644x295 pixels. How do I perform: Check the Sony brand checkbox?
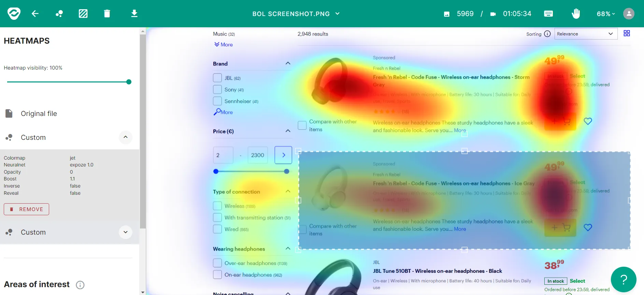(217, 89)
